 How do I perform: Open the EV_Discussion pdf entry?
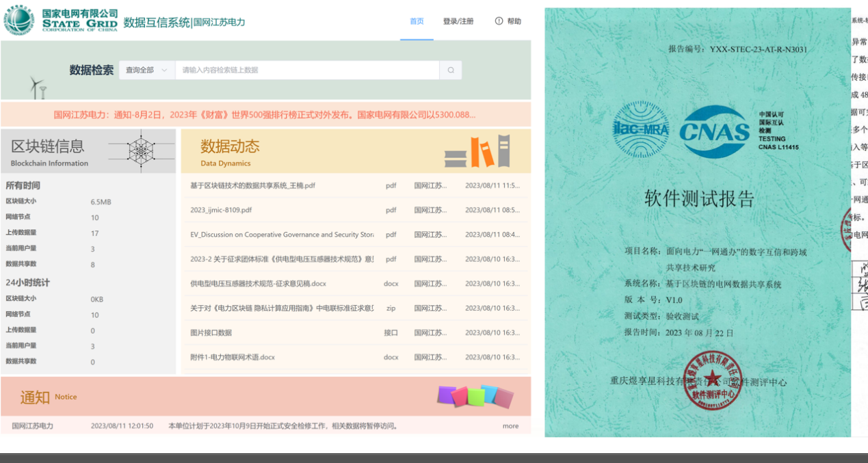pyautogui.click(x=276, y=235)
